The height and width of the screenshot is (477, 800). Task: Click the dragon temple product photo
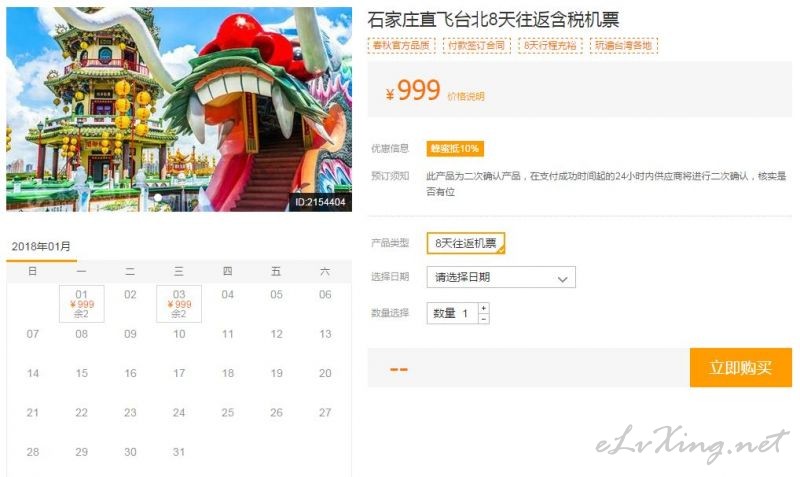point(179,109)
